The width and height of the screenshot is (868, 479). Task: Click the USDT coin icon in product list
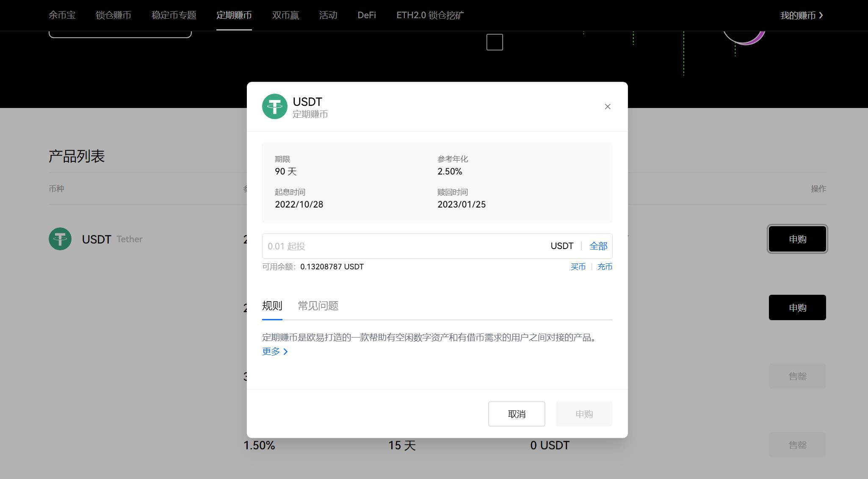60,239
